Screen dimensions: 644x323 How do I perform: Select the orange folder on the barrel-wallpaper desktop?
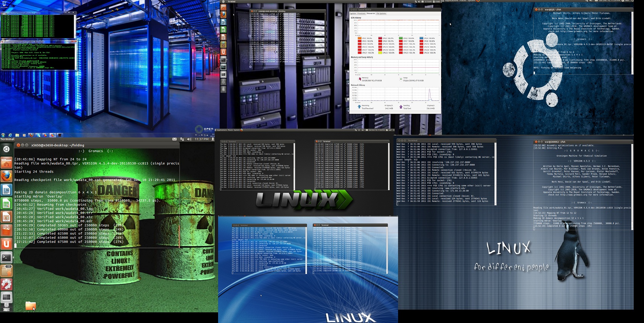pos(31,305)
